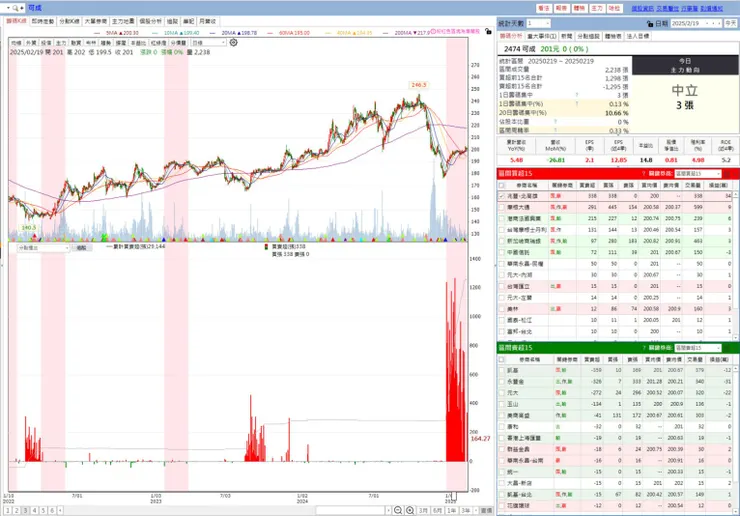Click the 買賣超 column header in 買超 table

[x=587, y=186]
